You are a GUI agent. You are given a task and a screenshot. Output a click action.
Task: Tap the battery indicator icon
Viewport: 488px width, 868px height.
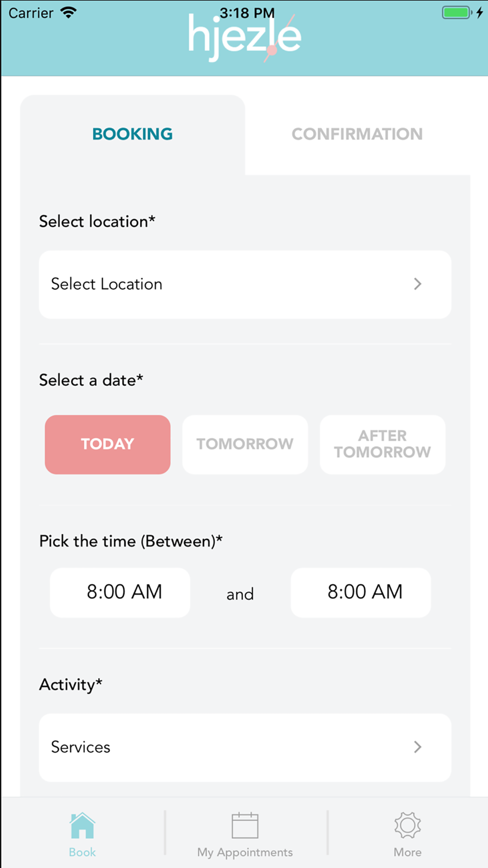(x=457, y=13)
